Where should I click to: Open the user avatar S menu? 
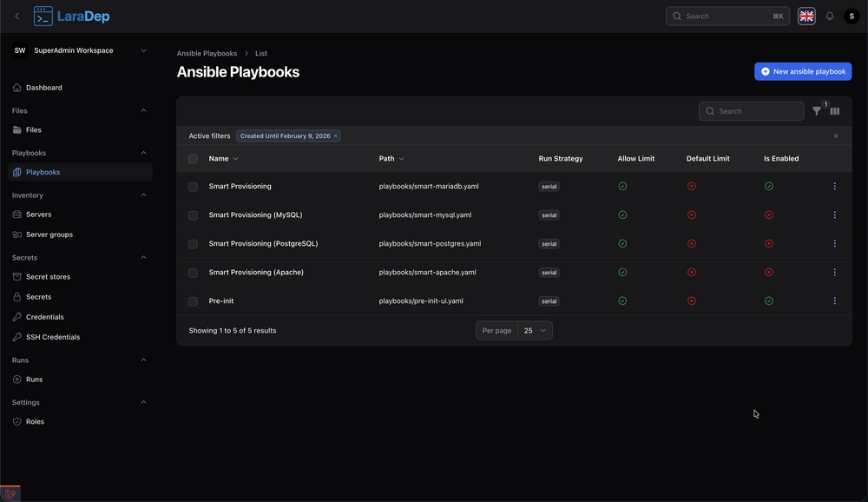click(x=851, y=17)
